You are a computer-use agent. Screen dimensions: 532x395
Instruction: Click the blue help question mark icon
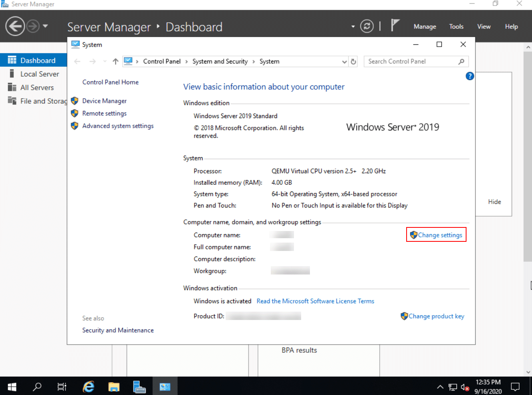point(470,76)
